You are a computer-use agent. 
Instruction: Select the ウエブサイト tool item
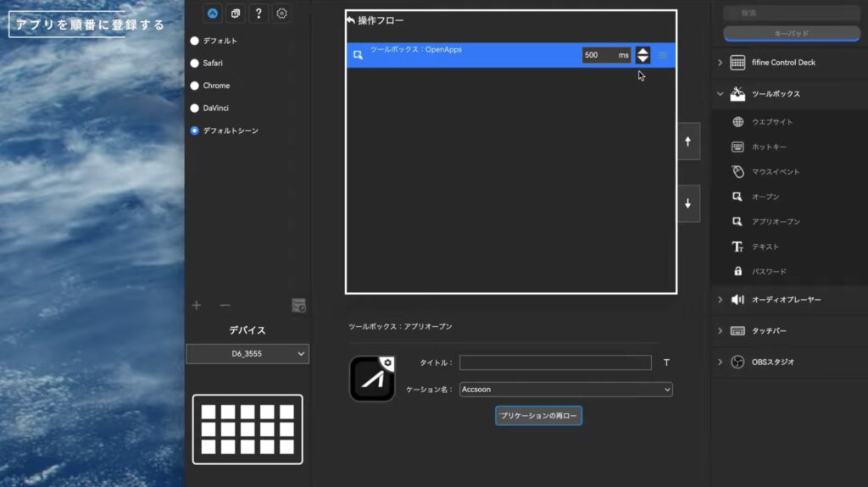771,122
